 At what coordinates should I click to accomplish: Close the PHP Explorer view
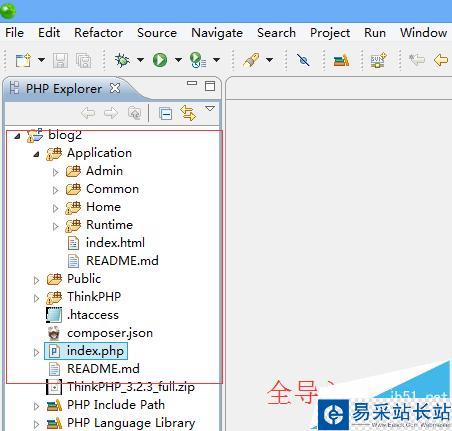pos(115,88)
